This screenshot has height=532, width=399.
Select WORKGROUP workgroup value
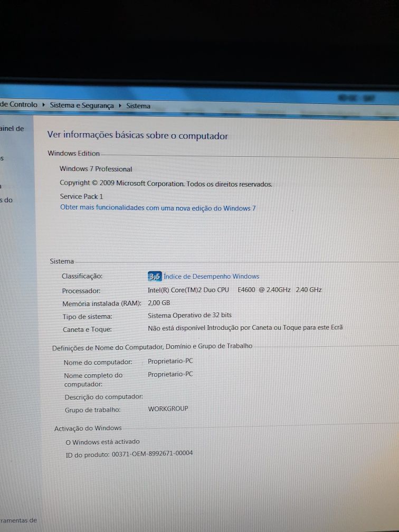[168, 408]
